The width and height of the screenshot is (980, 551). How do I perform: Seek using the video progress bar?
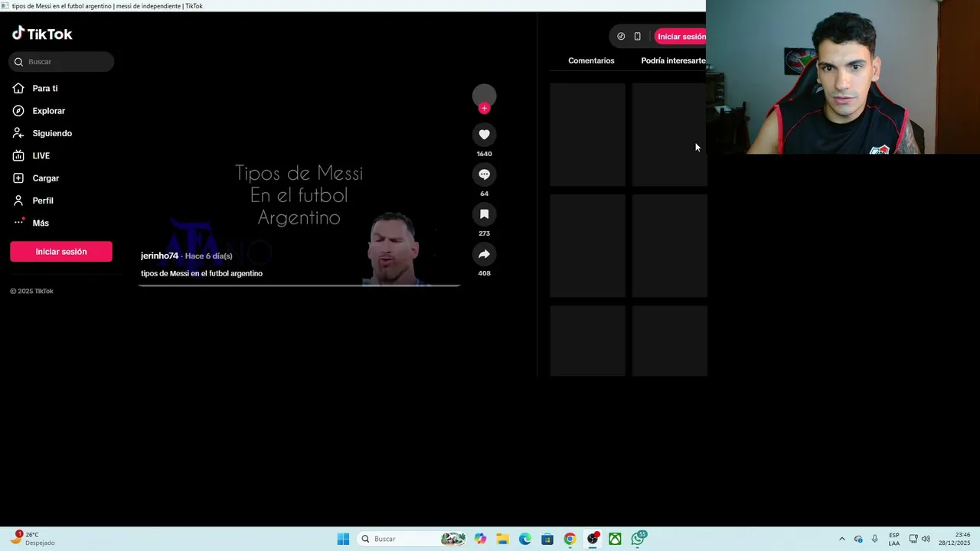pos(299,285)
